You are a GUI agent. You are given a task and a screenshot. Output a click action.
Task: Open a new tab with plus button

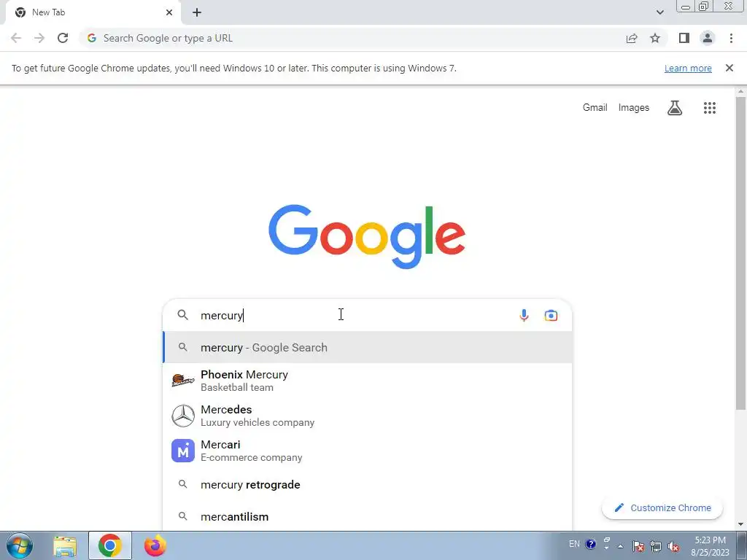tap(197, 12)
